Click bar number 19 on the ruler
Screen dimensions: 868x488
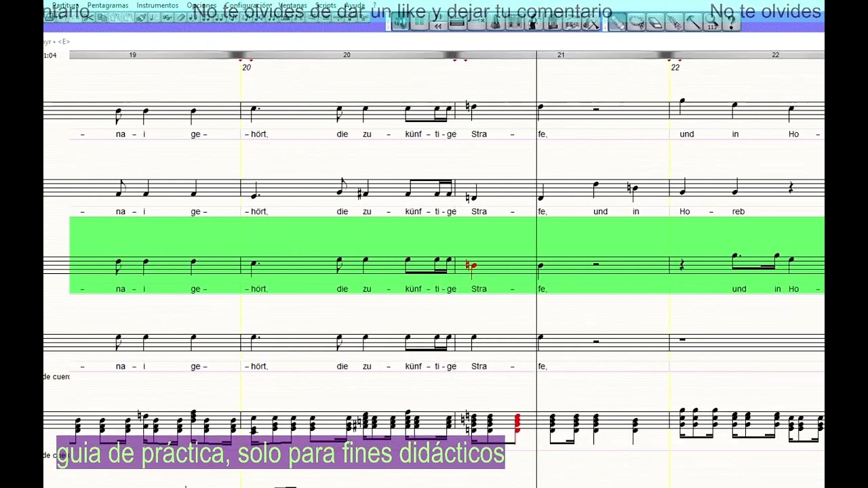(x=133, y=55)
